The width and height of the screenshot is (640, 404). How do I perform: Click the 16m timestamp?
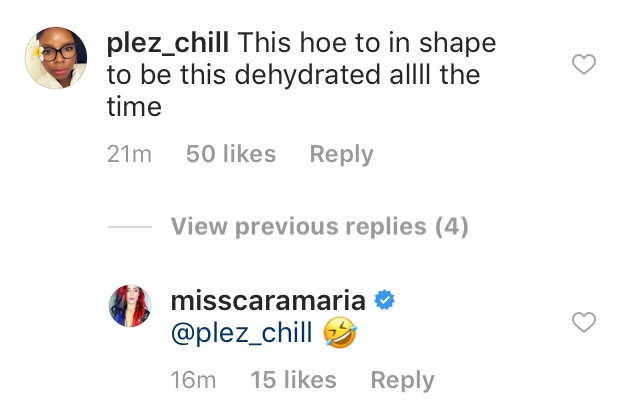(x=193, y=380)
